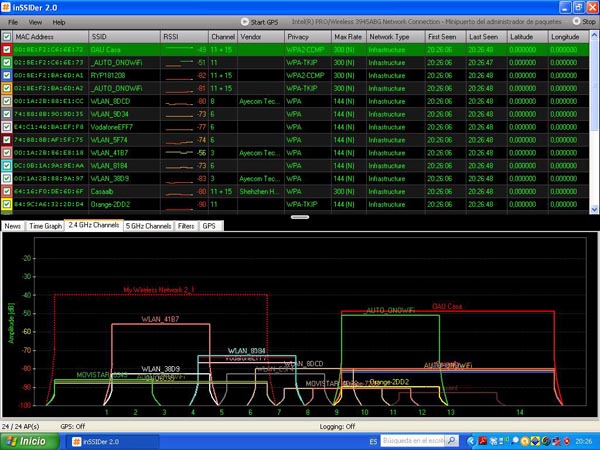The image size is (600, 450).
Task: Click the 20:26 system clock
Action: 584,441
